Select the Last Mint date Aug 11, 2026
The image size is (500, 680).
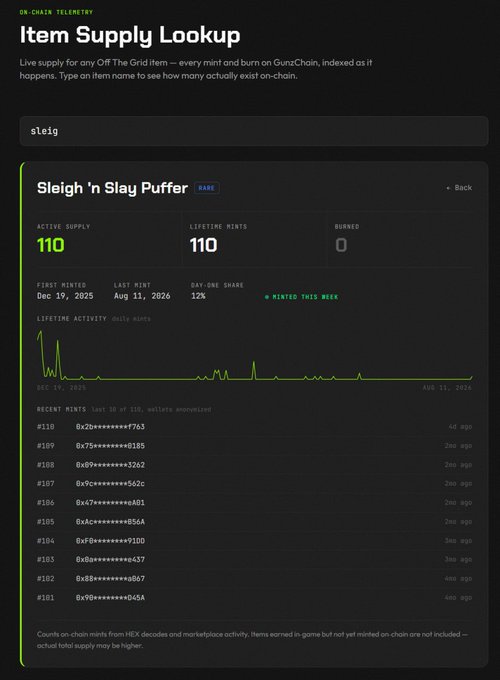[142, 296]
